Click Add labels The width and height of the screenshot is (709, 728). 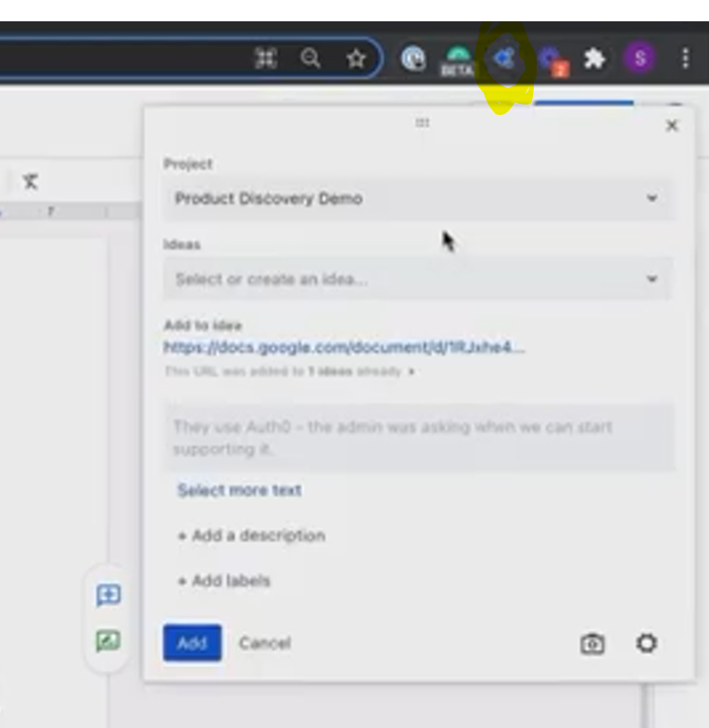point(224,581)
